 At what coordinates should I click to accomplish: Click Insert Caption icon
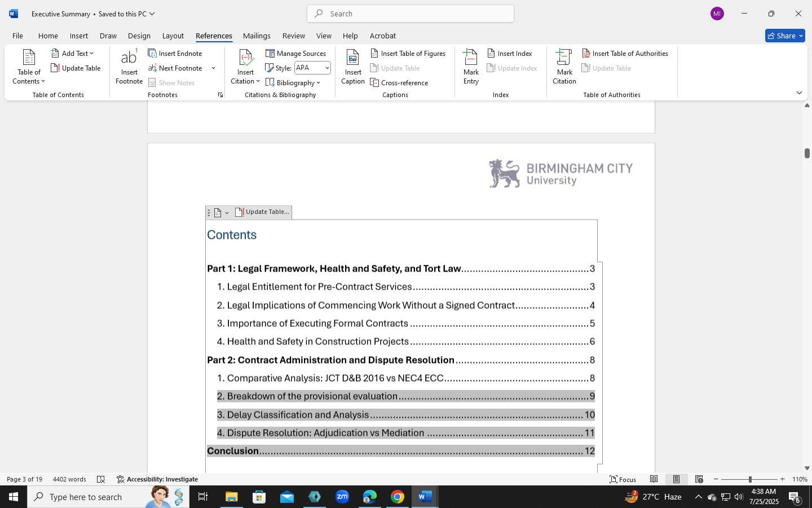353,67
